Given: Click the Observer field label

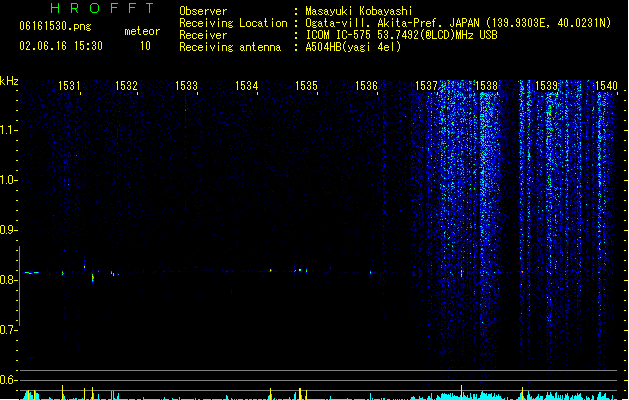Looking at the screenshot, I should point(203,11).
